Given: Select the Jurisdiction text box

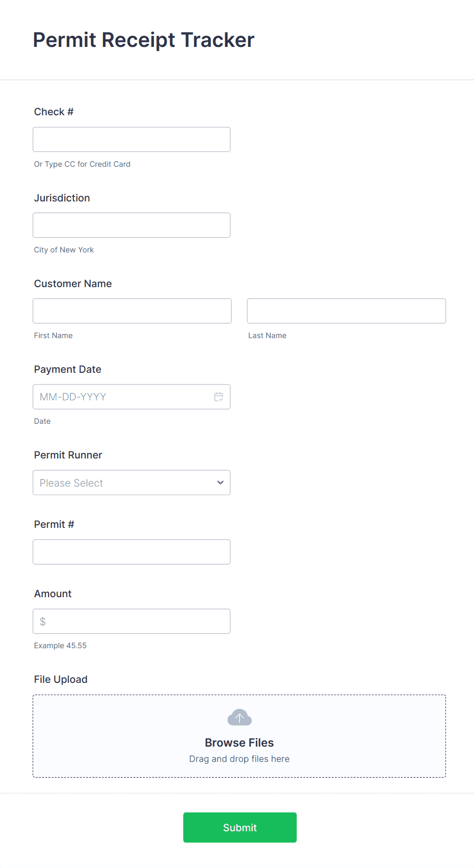Looking at the screenshot, I should coord(131,225).
